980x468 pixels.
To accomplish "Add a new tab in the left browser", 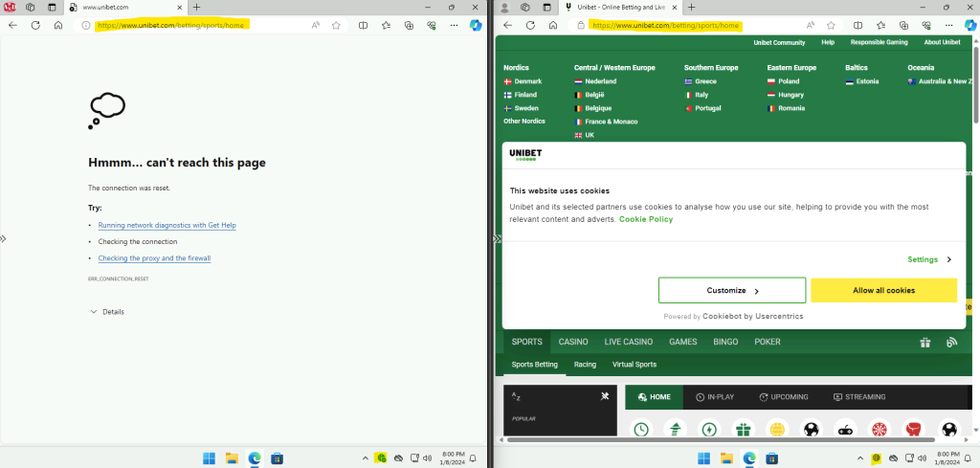I will click(x=196, y=8).
